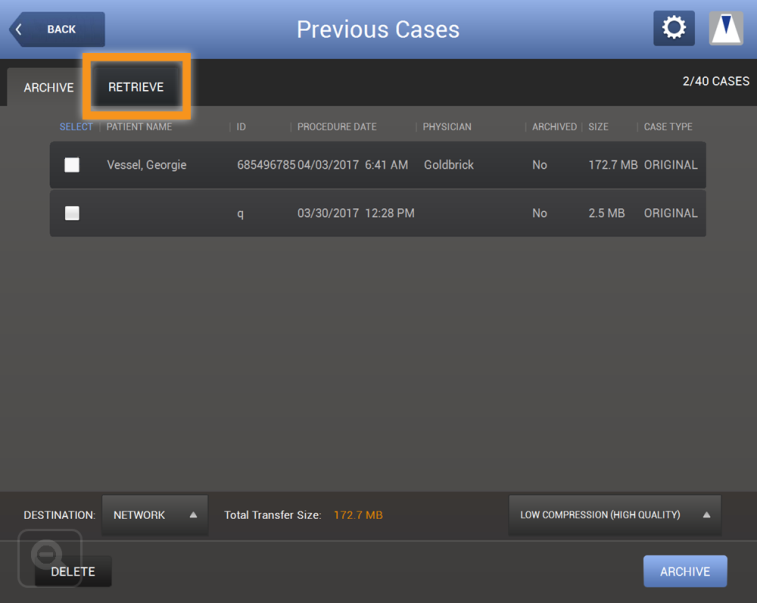Click the 172.7 MB size cell in Vessel, Georgie row

(x=613, y=165)
